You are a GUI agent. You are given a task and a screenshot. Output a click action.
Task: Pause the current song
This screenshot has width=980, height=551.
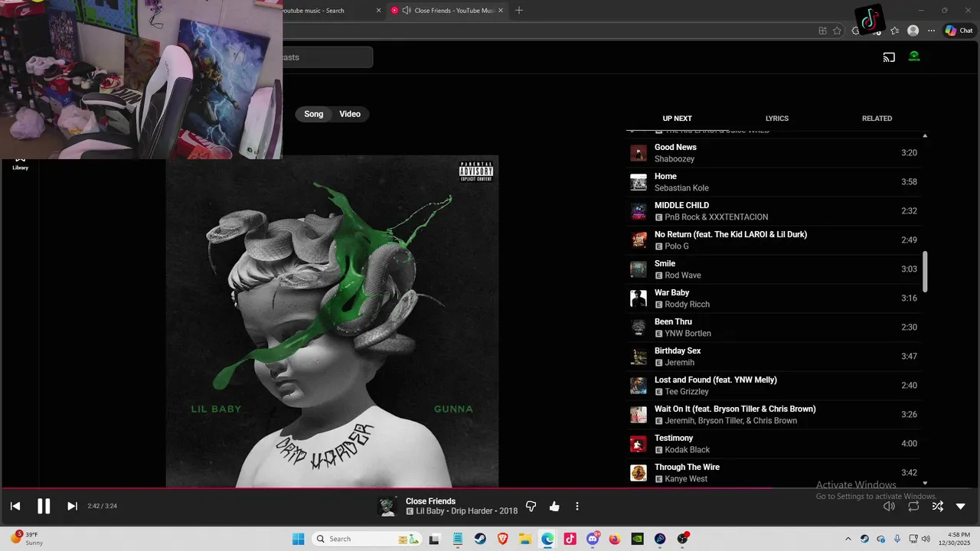point(44,506)
